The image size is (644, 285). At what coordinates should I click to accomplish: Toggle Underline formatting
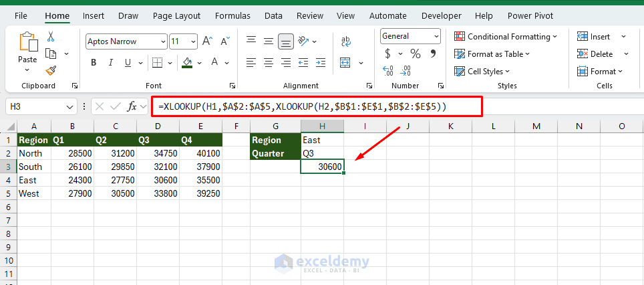point(128,62)
